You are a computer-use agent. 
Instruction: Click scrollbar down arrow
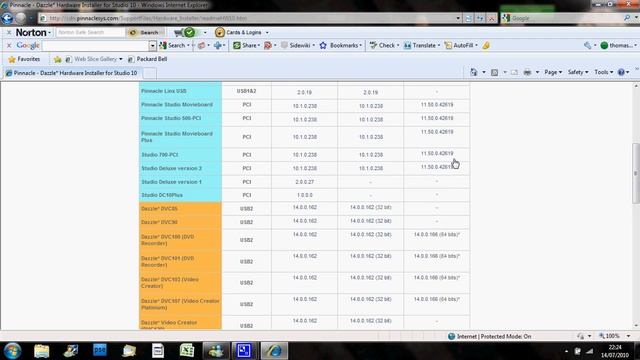pyautogui.click(x=636, y=326)
